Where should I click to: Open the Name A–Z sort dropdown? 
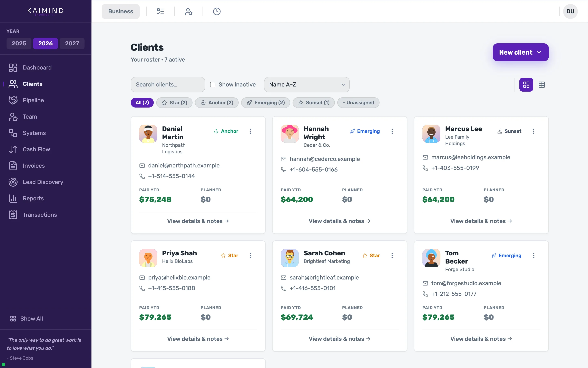[x=307, y=85]
